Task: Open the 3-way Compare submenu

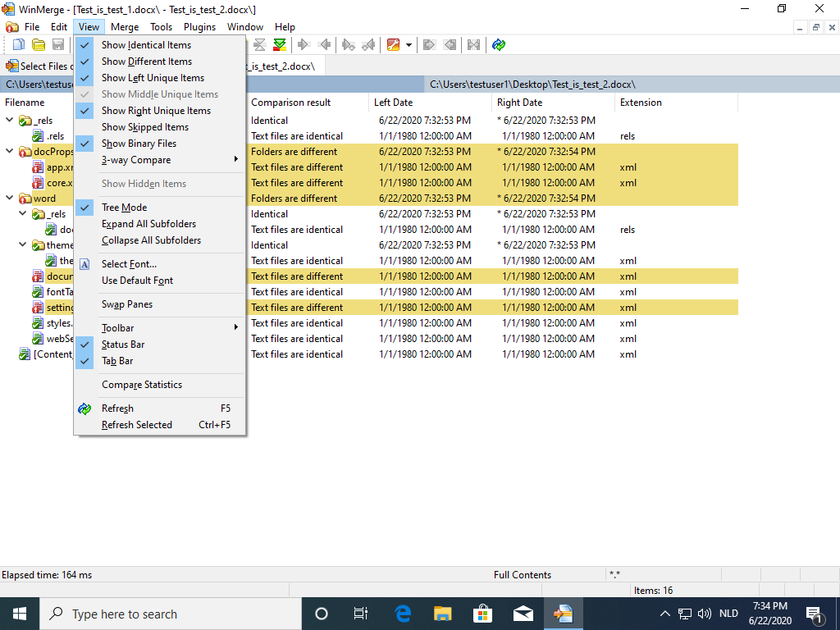Action: coord(160,160)
